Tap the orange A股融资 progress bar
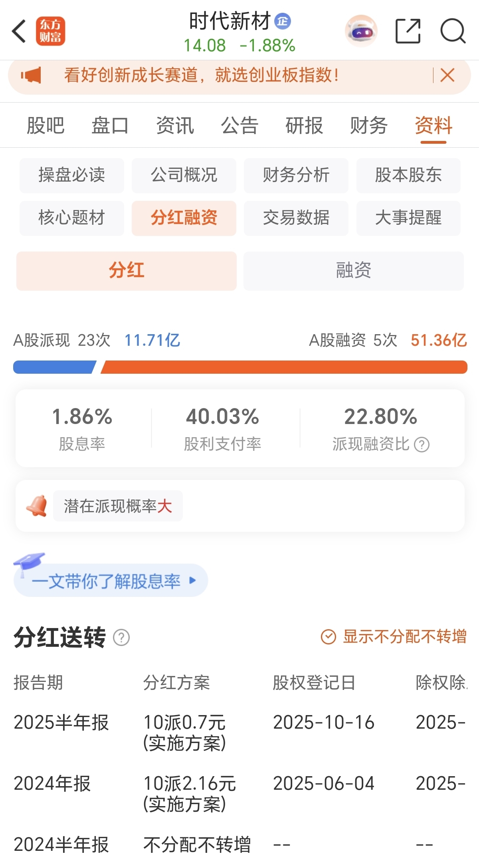Screen dimensions: 479x868 click(283, 367)
